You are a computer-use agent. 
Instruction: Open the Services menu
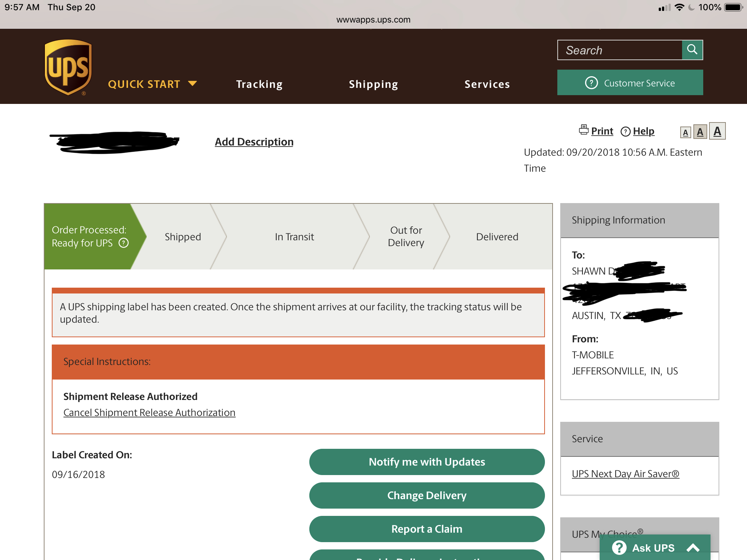487,84
